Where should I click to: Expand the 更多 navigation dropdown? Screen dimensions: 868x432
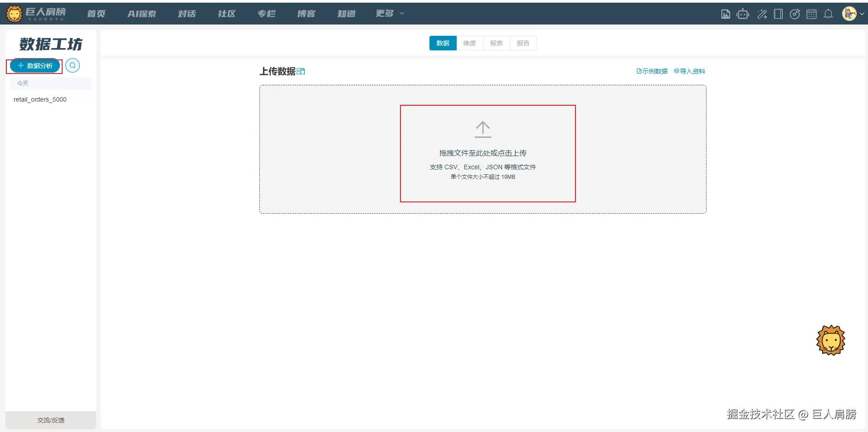click(x=390, y=14)
